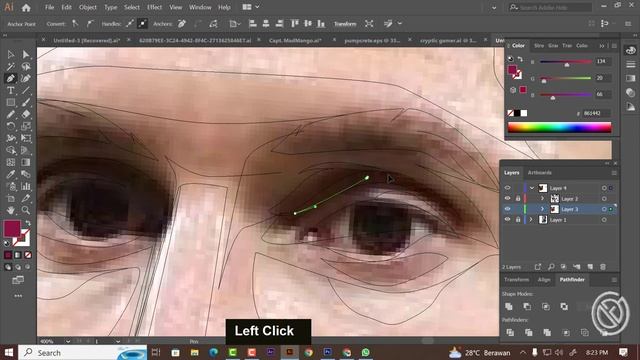Open the File menu
The image size is (640, 360).
click(49, 7)
